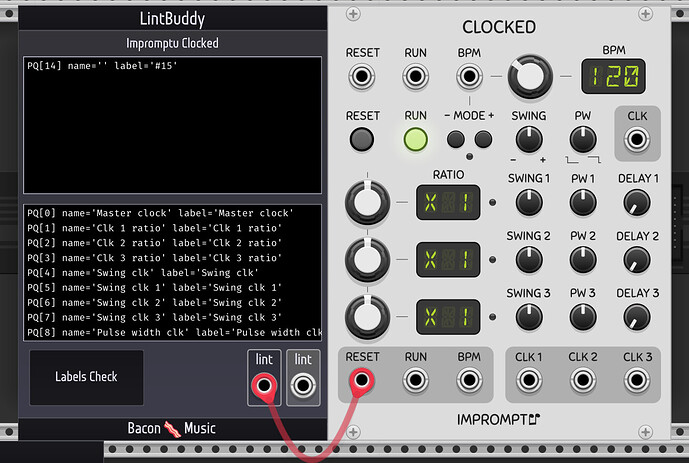Click the Impromptu Clocked heading text

(x=172, y=43)
